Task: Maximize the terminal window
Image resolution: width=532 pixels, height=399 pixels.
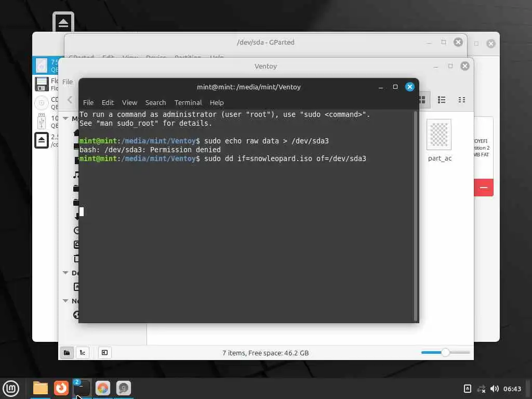Action: click(395, 87)
